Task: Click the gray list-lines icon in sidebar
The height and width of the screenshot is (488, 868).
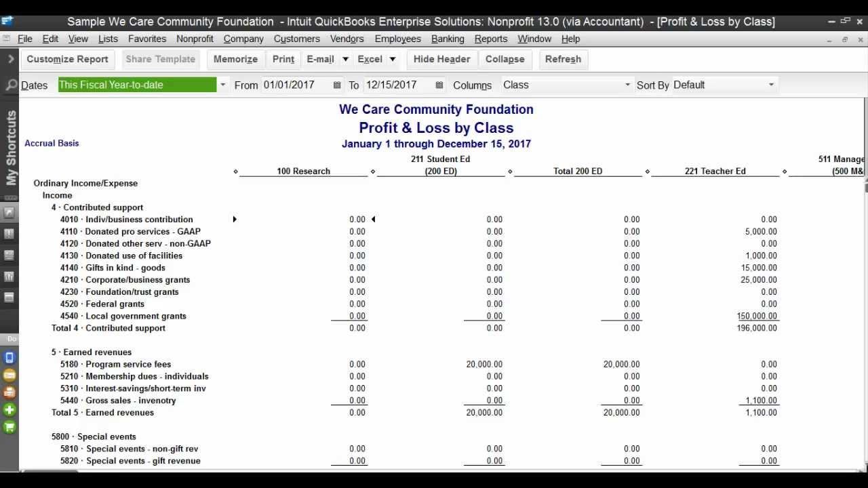Action: pos(9,256)
